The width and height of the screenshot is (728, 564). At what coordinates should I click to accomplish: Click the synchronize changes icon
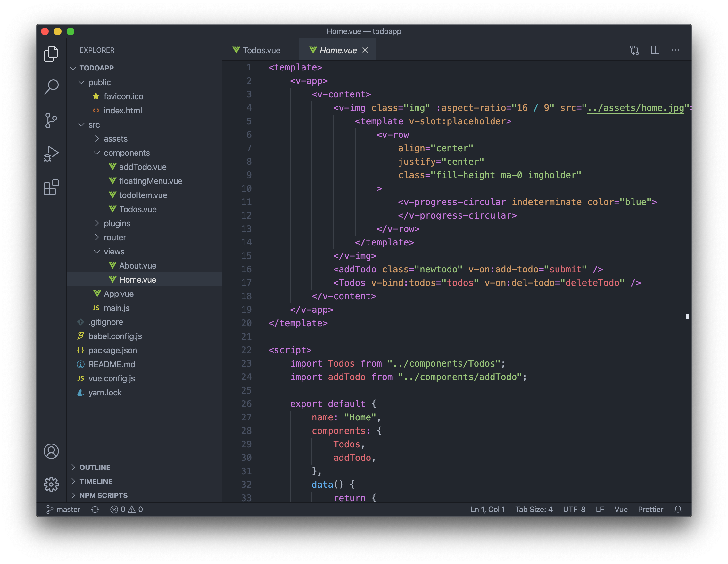[95, 509]
